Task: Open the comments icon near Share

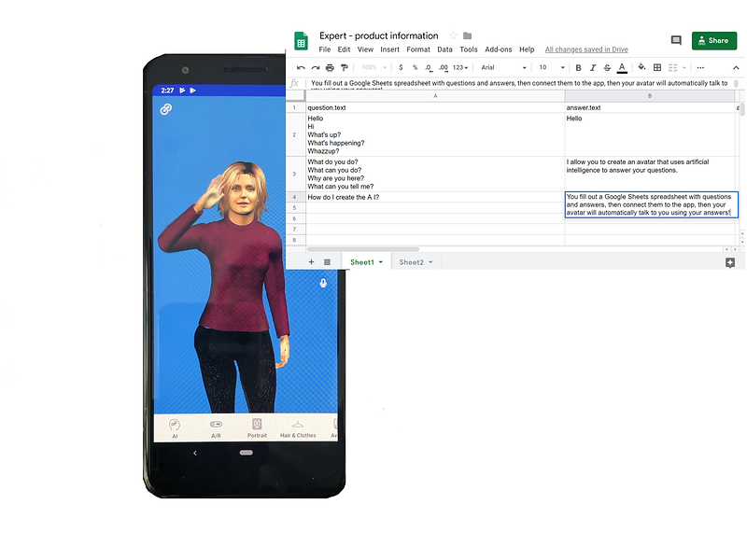Action: point(676,40)
